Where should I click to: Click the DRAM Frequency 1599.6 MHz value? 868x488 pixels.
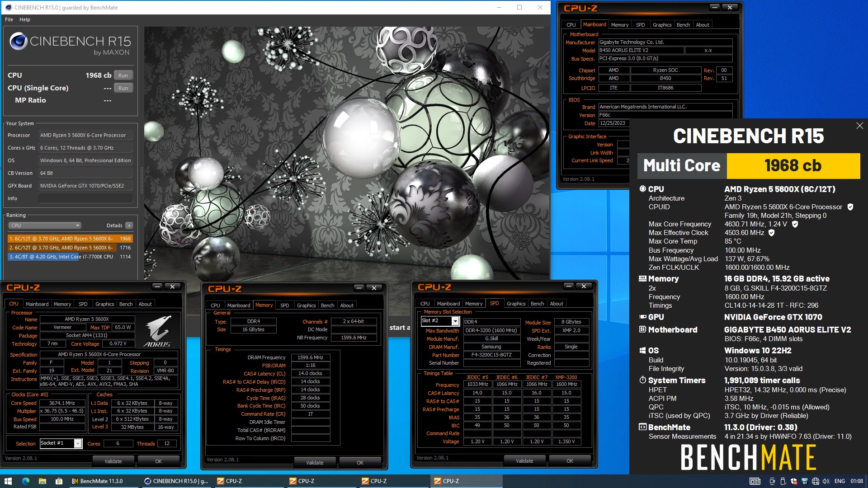(x=311, y=357)
